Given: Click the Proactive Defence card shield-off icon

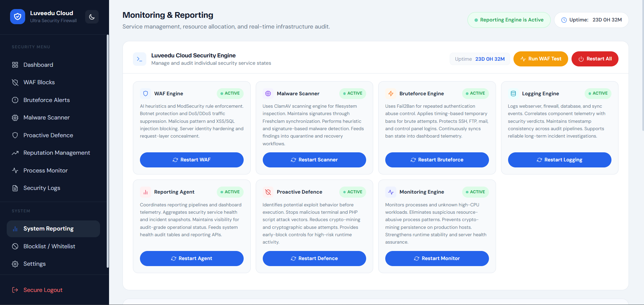Looking at the screenshot, I should (x=268, y=192).
